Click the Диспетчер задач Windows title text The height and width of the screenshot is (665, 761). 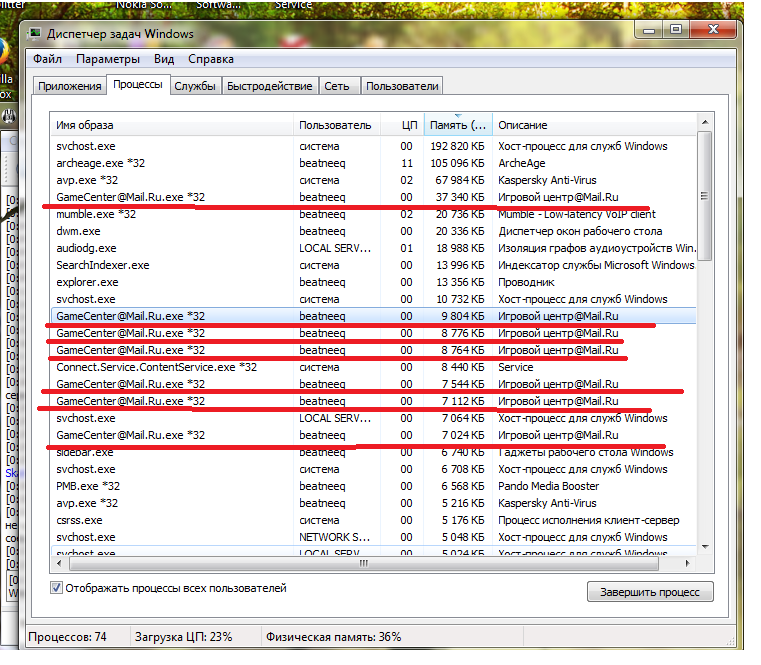[x=120, y=33]
